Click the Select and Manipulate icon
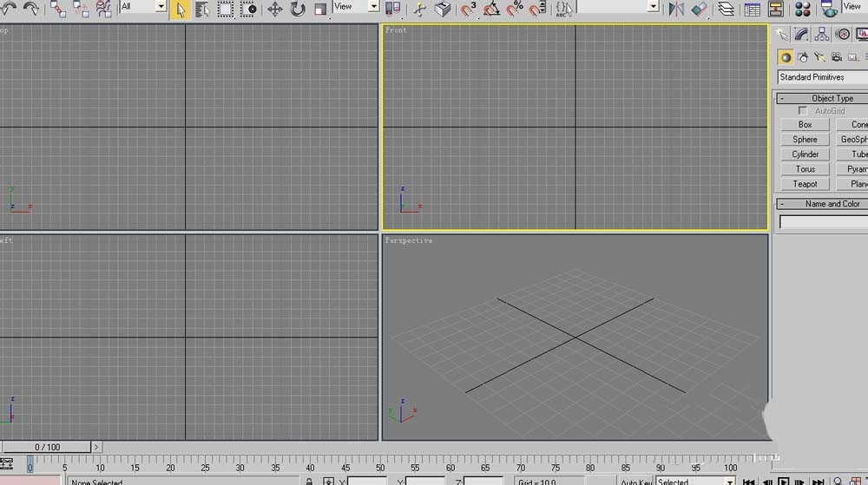The height and width of the screenshot is (485, 868). [x=419, y=10]
